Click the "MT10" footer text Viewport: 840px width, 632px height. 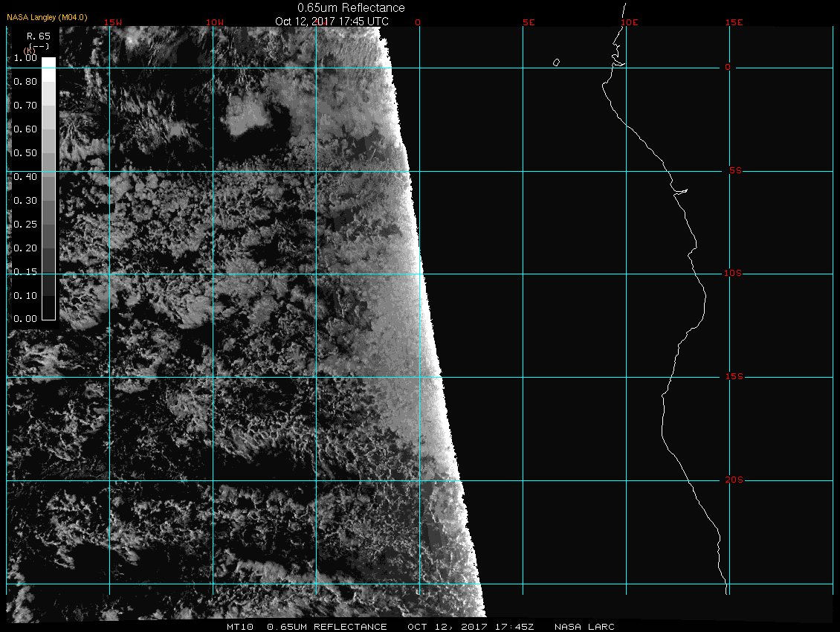point(239,627)
